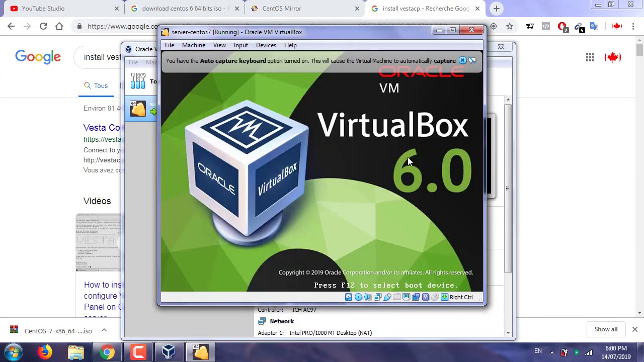
Task: Open the Help menu in the VM window
Action: [x=290, y=45]
